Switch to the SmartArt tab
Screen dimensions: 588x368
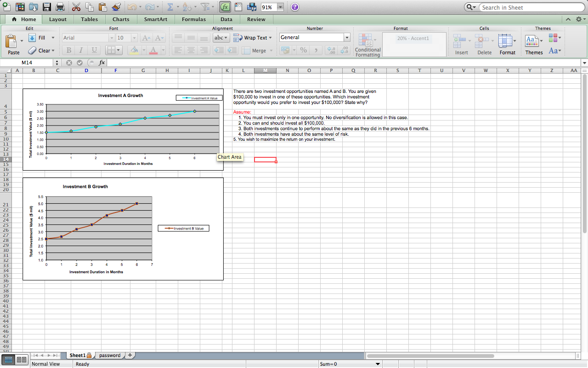(155, 19)
